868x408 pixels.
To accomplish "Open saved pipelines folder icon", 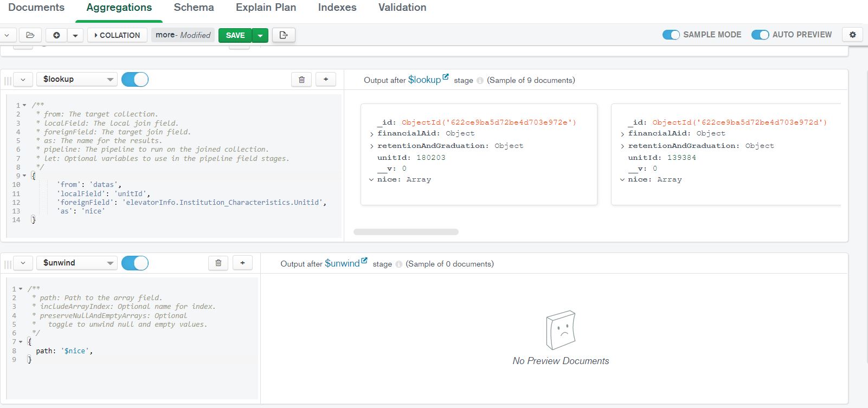I will [30, 35].
